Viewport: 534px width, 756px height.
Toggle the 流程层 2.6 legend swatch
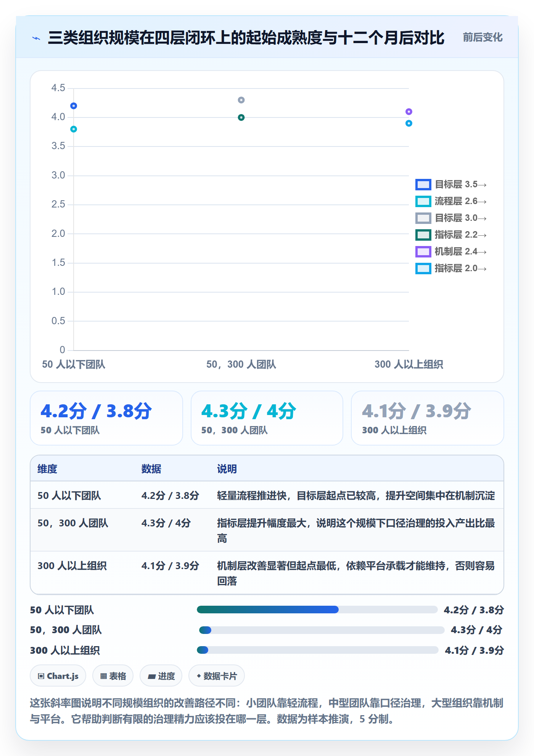pyautogui.click(x=423, y=201)
